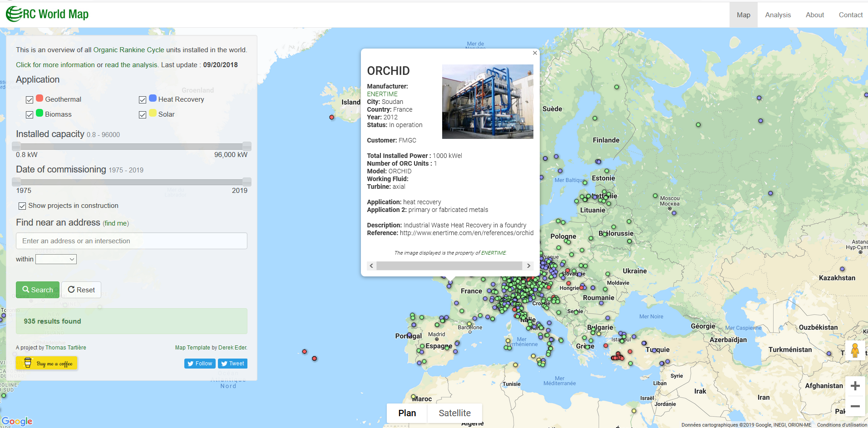Click the Buy me a coffee icon button
Screen dimensions: 868x428
pyautogui.click(x=46, y=363)
